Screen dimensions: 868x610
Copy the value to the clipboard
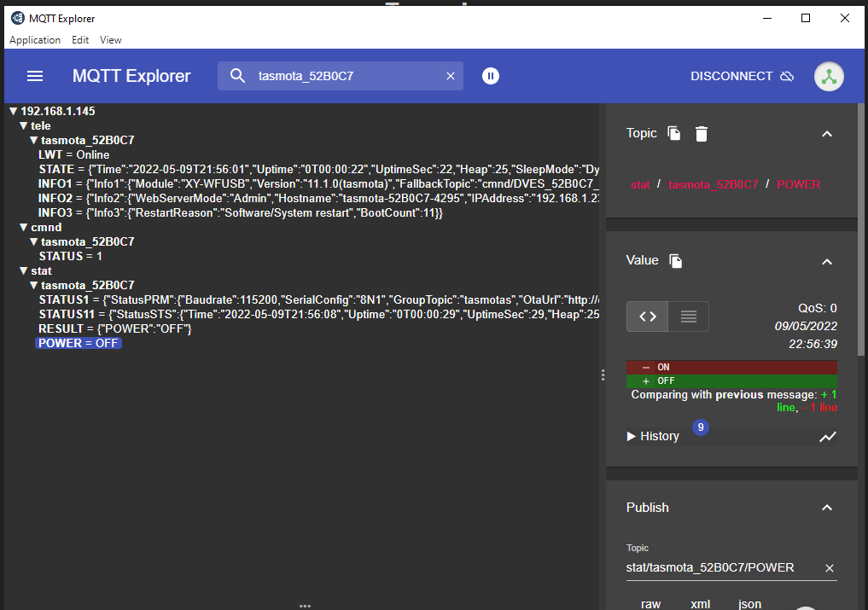tap(675, 261)
